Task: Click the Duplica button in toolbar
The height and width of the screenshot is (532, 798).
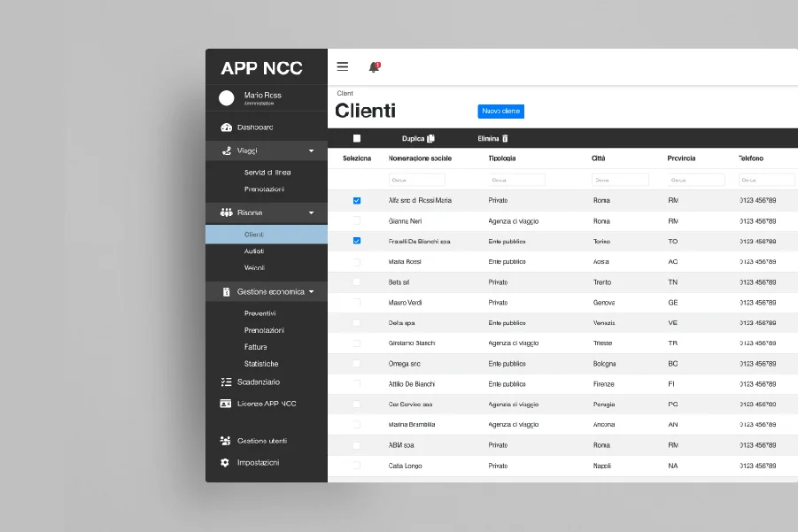Action: click(418, 138)
